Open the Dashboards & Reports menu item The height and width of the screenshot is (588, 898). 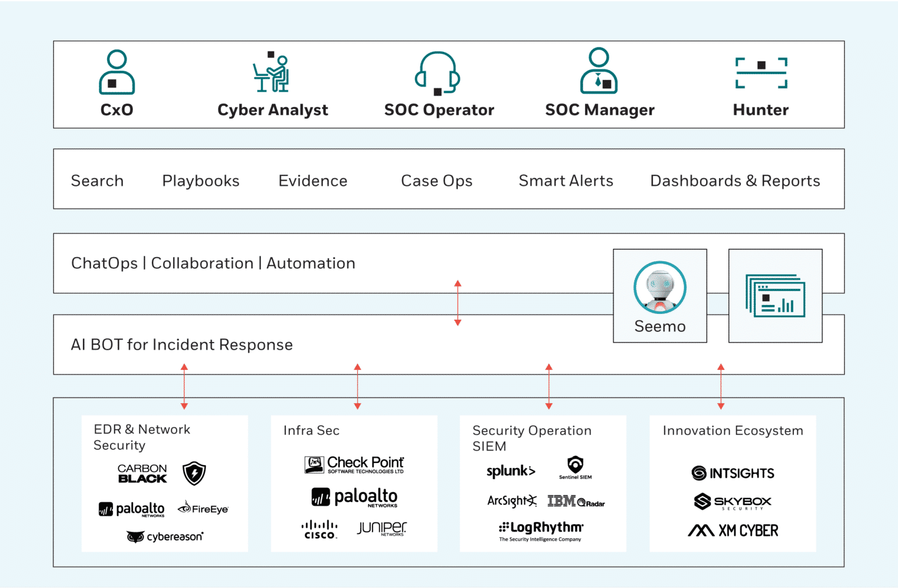(x=735, y=181)
